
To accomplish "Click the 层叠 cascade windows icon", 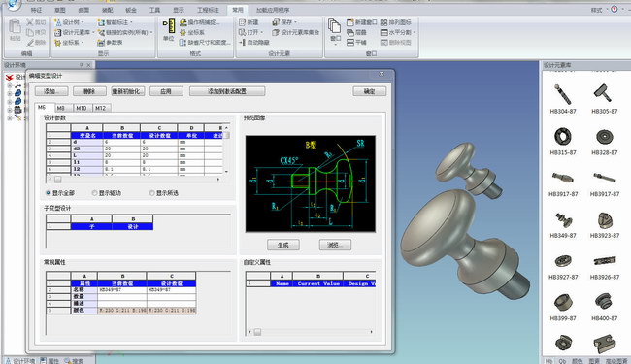I will (x=350, y=32).
